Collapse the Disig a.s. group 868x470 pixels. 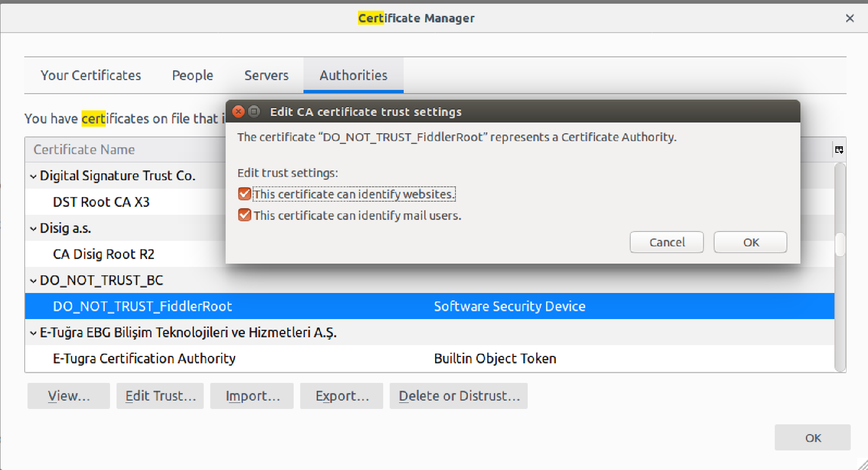pos(33,228)
